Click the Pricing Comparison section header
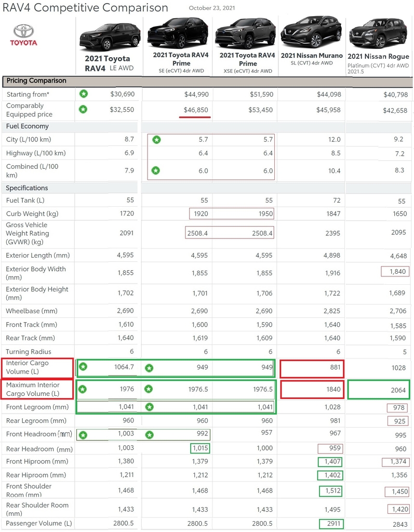Viewport: 414px width, 532px height. pyautogui.click(x=207, y=81)
